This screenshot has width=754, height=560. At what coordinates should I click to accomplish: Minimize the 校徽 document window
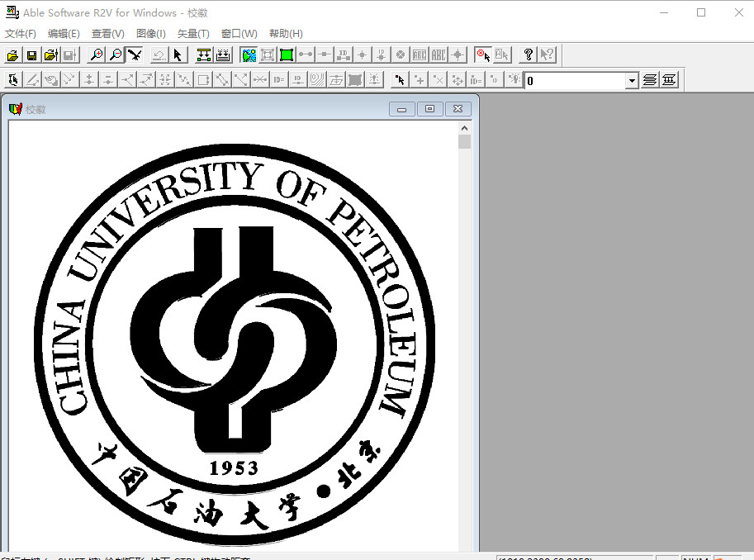[402, 109]
